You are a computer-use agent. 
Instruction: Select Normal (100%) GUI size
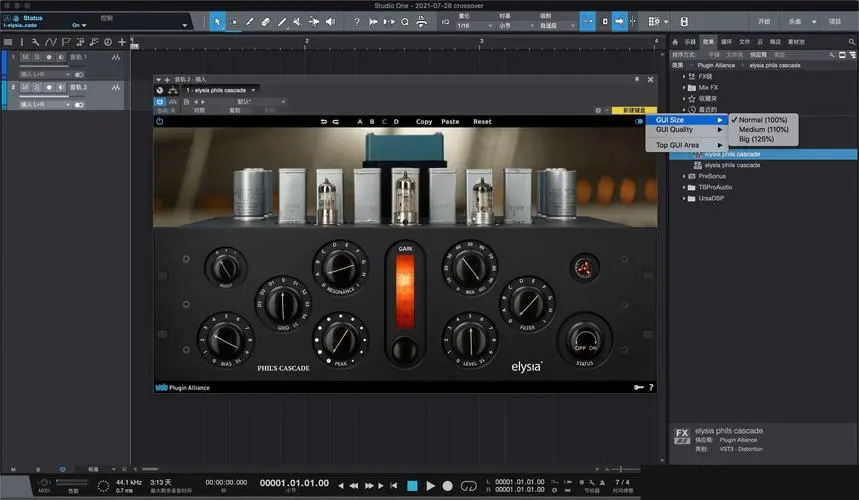pos(764,119)
